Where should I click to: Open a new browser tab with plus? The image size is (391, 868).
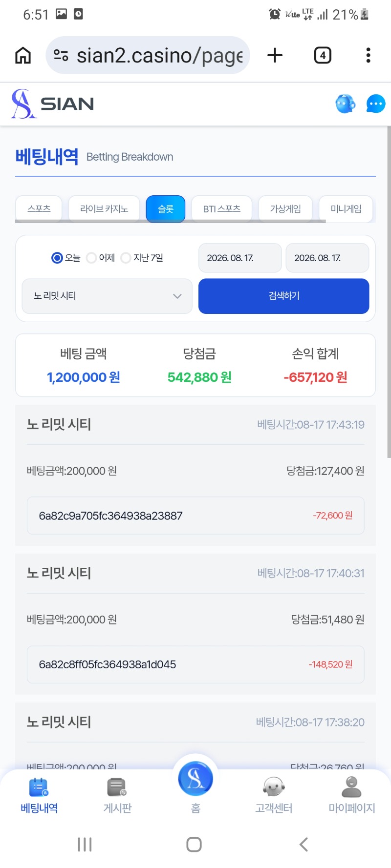click(275, 55)
